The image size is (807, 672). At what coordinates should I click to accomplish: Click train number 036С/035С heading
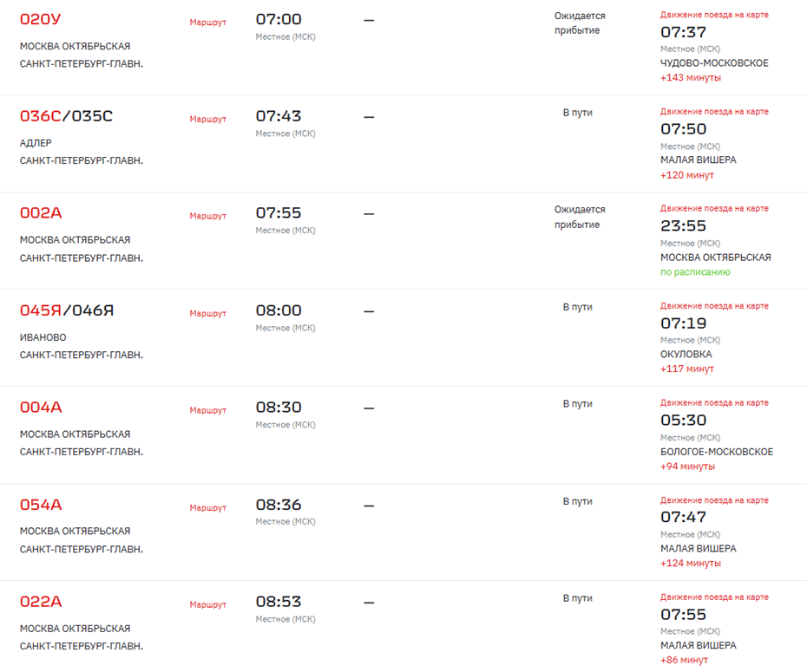[x=66, y=116]
